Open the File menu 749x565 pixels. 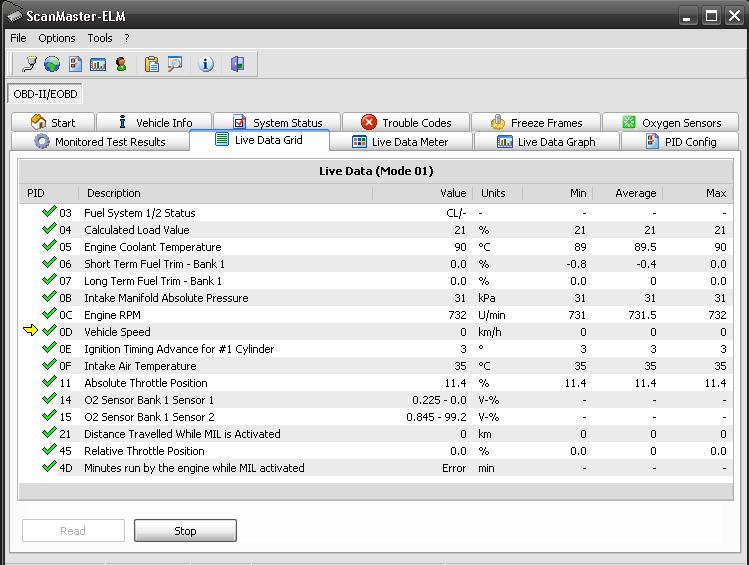coord(18,38)
